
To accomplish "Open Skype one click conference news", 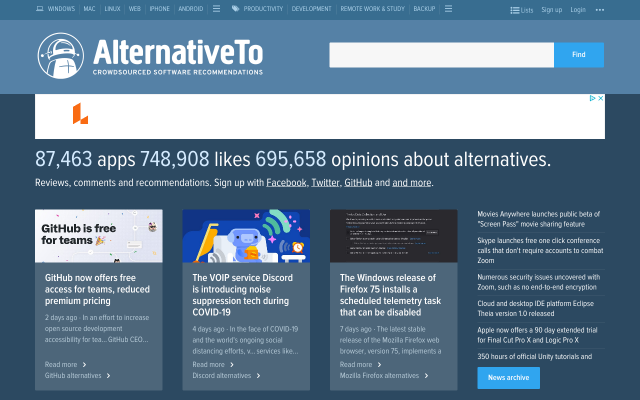I will point(540,250).
